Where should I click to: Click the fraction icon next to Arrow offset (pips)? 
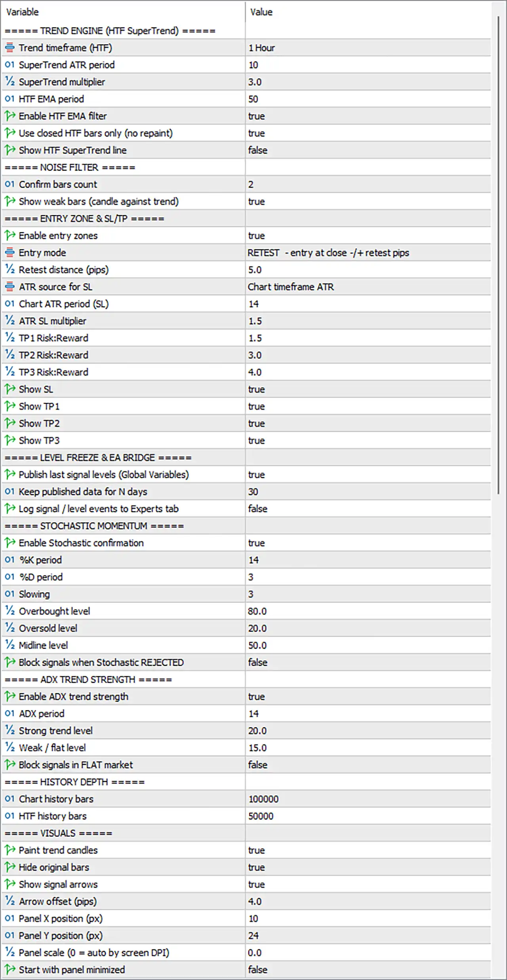click(10, 901)
